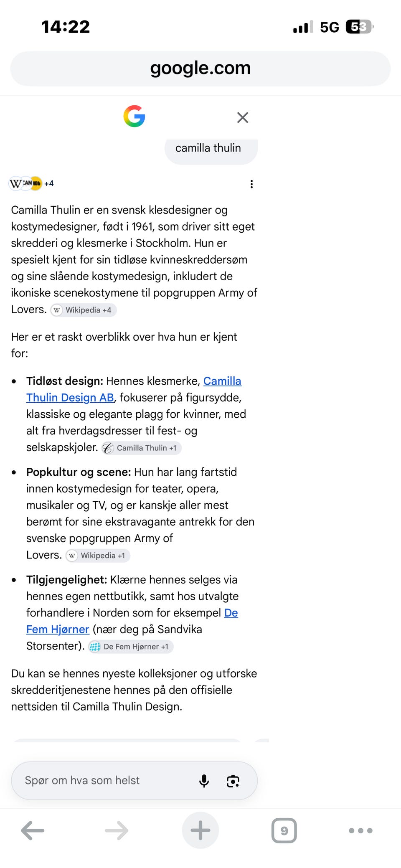Show the 9 open tabs switcher

[284, 830]
